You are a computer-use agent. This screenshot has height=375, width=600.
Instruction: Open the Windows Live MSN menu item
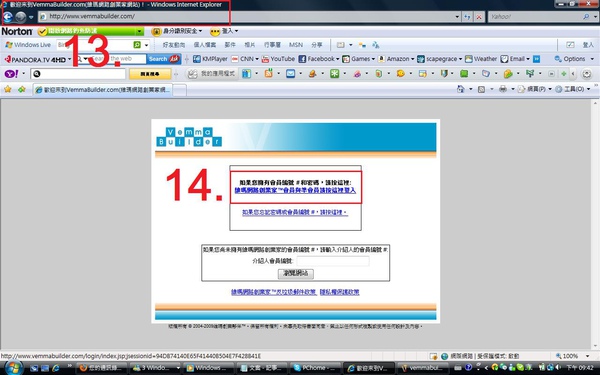(296, 45)
